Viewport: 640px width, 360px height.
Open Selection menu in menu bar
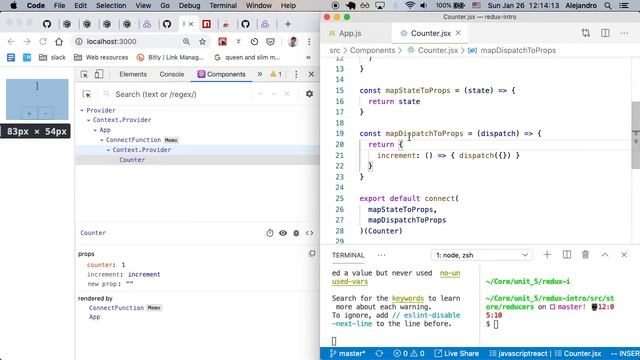click(x=111, y=6)
